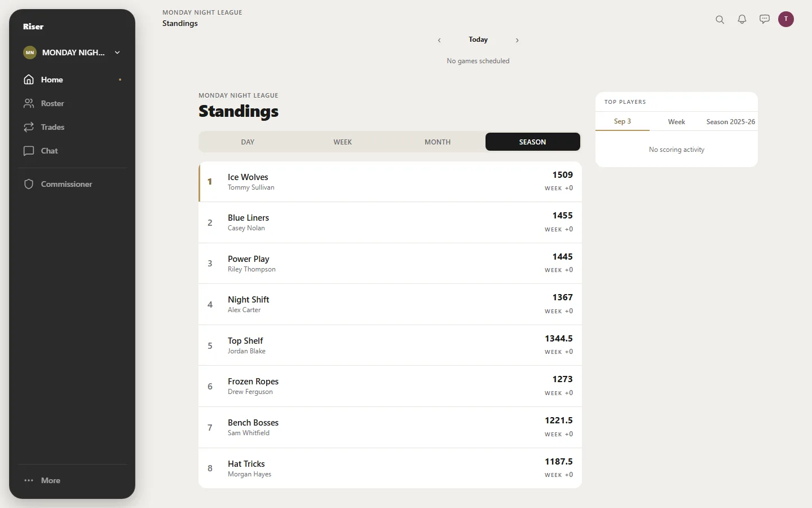
Task: Switch standings to the WEEK tab
Action: 342,142
